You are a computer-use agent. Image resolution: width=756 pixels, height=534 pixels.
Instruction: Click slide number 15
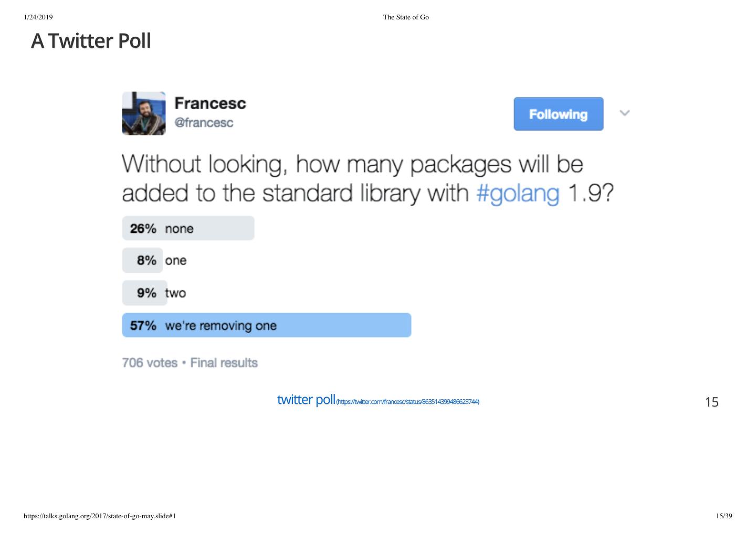[711, 402]
